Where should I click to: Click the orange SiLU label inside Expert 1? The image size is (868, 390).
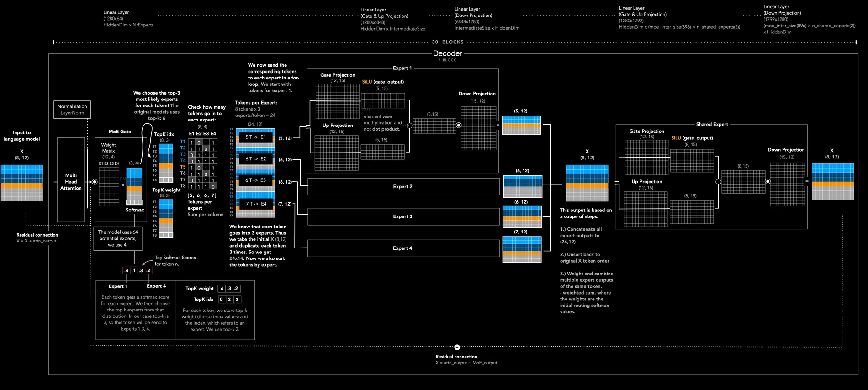click(367, 82)
